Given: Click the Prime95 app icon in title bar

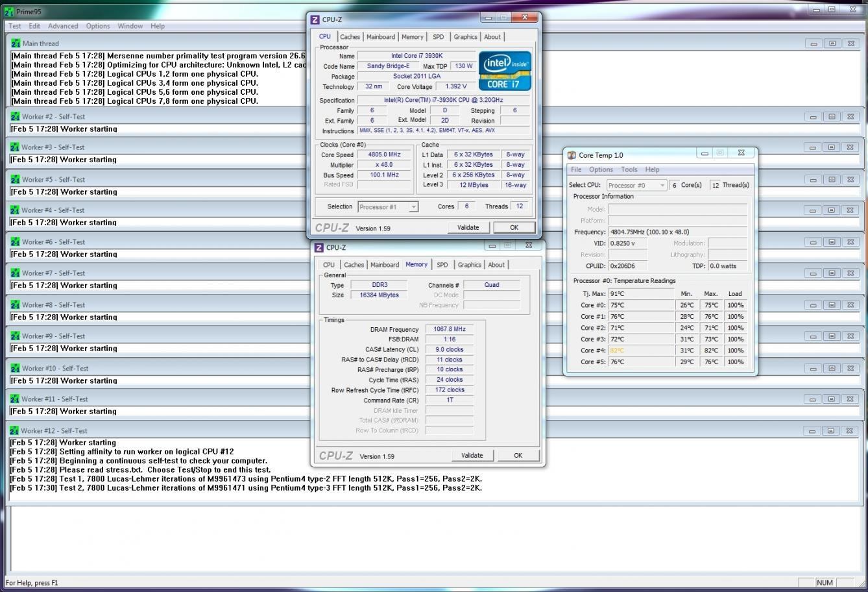Looking at the screenshot, I should point(8,12).
